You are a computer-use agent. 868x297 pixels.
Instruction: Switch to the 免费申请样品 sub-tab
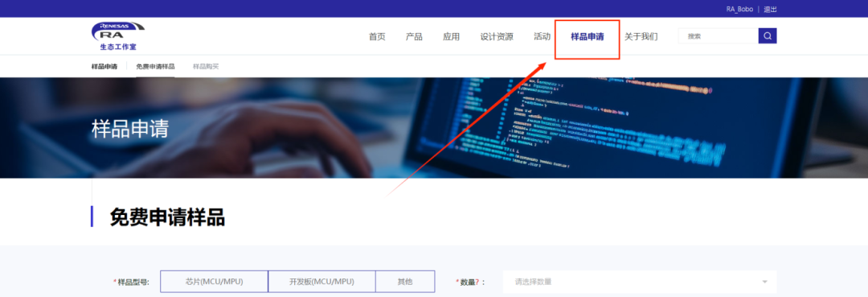coord(155,67)
